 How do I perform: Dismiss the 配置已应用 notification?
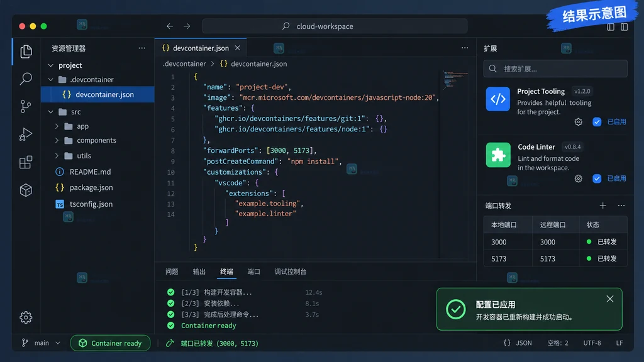pos(610,299)
